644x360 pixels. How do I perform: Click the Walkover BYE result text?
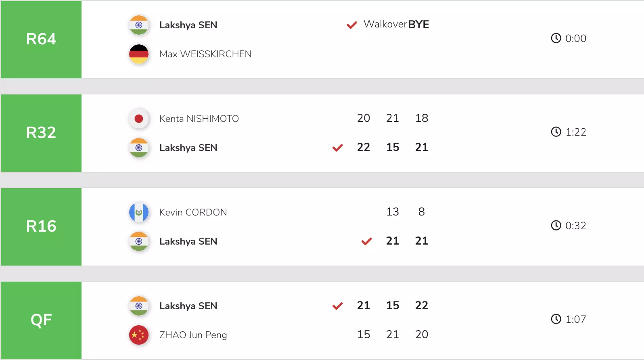(396, 24)
